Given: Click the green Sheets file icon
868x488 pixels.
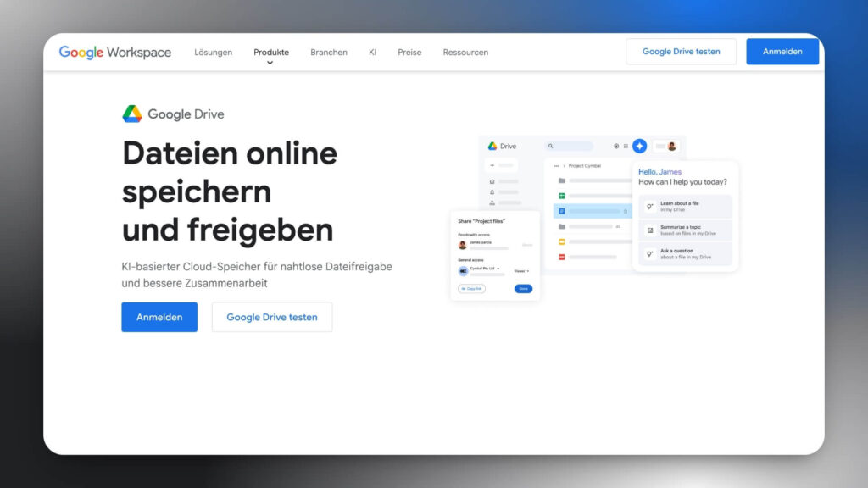Looking at the screenshot, I should tap(562, 196).
